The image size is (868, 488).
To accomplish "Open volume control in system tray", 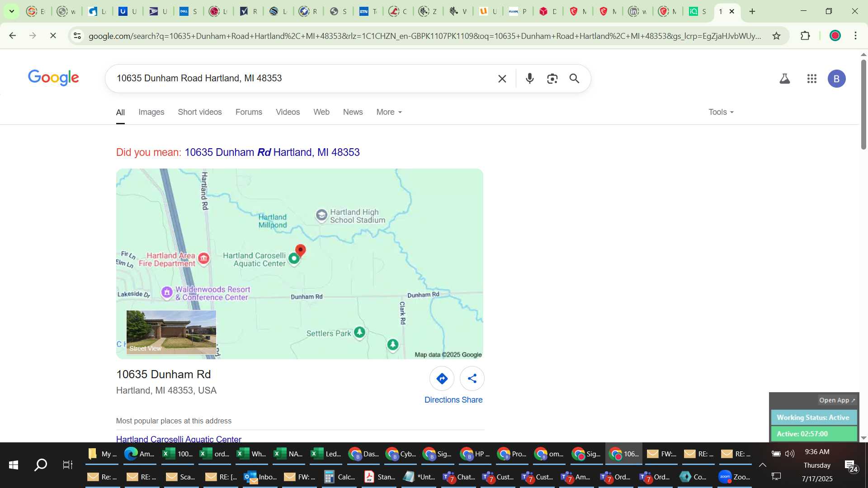I will (790, 454).
